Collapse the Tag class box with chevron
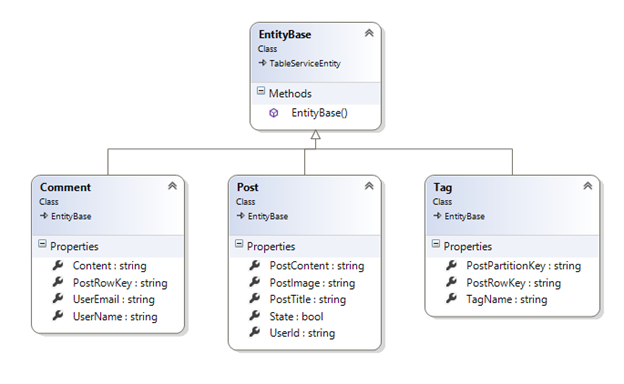The width and height of the screenshot is (624, 384). click(x=587, y=186)
